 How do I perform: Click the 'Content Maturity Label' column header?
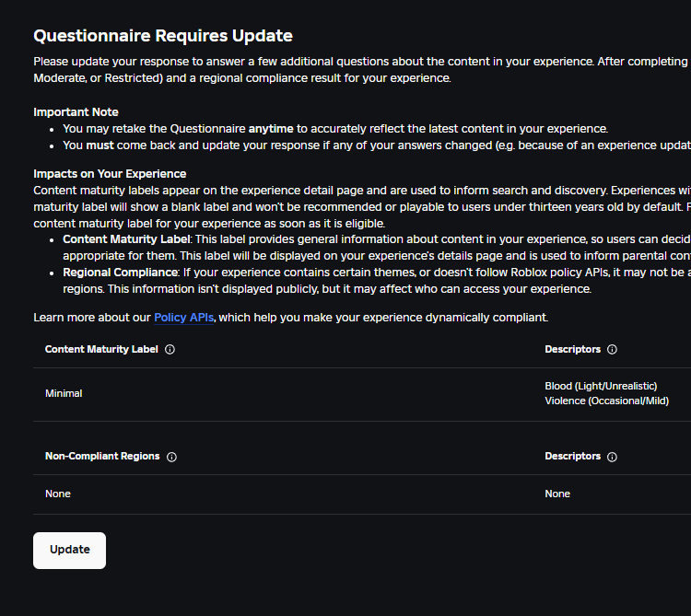click(x=101, y=349)
